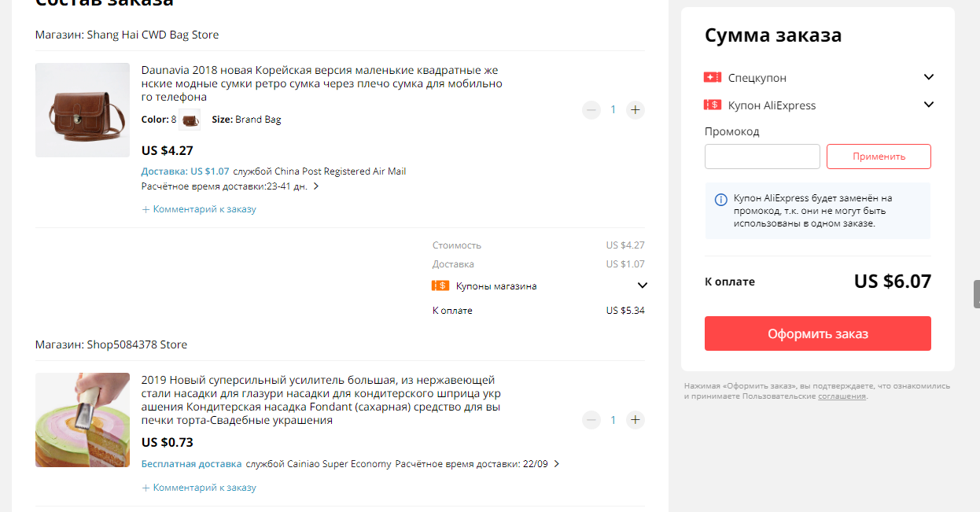Add order comment for the Fondant nozzle
Image resolution: width=980 pixels, height=512 pixels.
click(199, 488)
